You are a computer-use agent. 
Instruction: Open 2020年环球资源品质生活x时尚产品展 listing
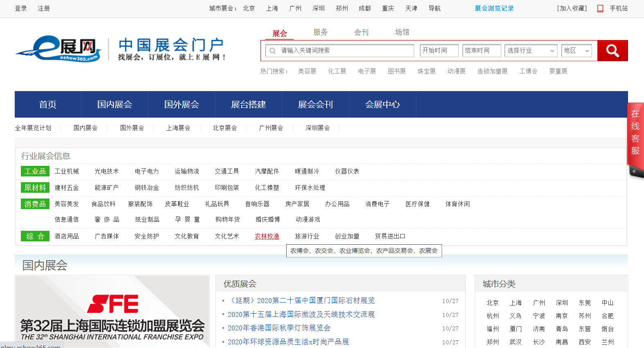click(x=288, y=342)
